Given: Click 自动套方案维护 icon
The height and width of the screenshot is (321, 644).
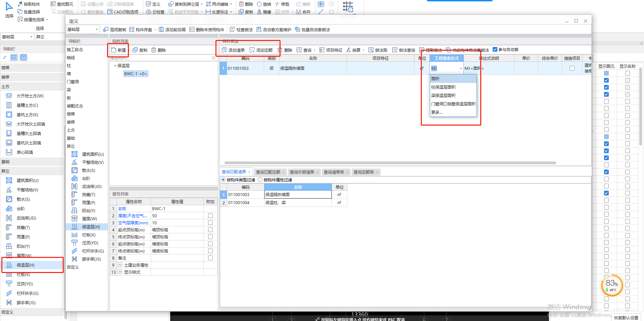Looking at the screenshot, I should pos(259,30).
